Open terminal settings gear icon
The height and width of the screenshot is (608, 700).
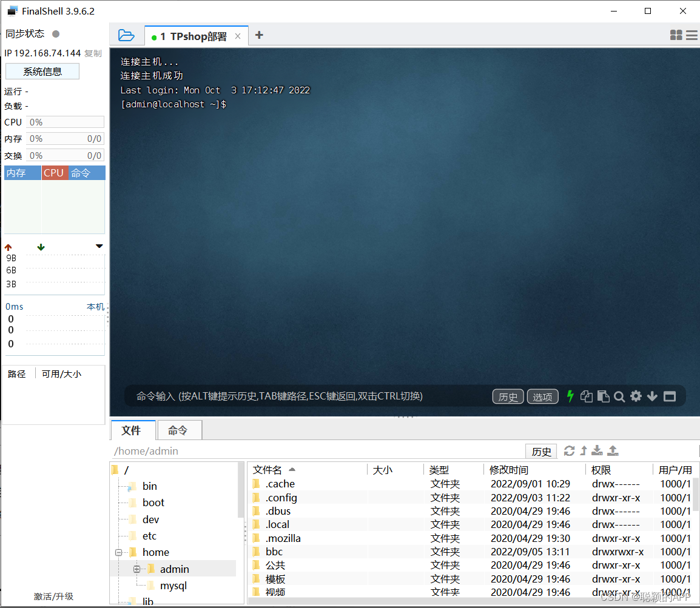(x=636, y=396)
